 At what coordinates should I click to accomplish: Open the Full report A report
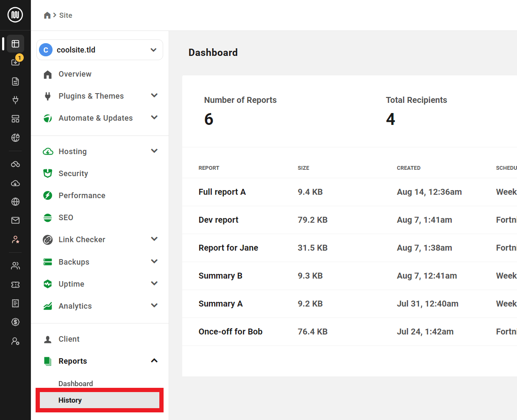[222, 192]
